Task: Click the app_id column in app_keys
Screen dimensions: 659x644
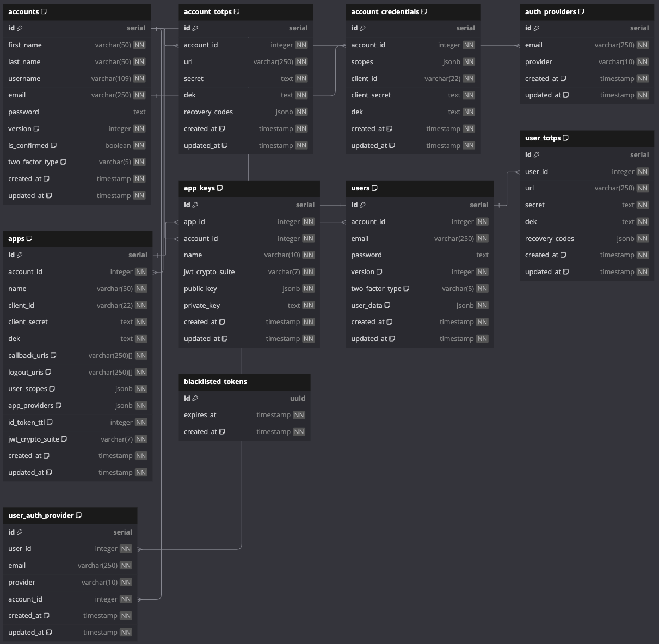Action: (249, 222)
